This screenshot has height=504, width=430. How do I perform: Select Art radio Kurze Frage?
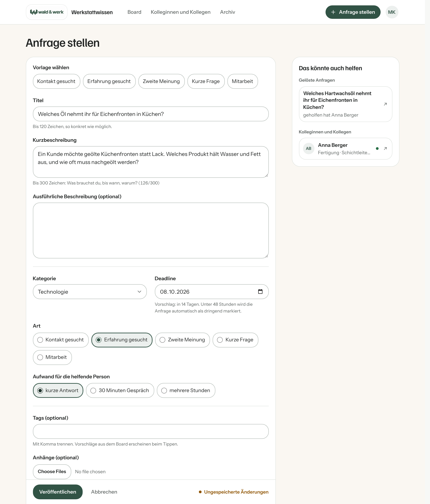point(235,340)
